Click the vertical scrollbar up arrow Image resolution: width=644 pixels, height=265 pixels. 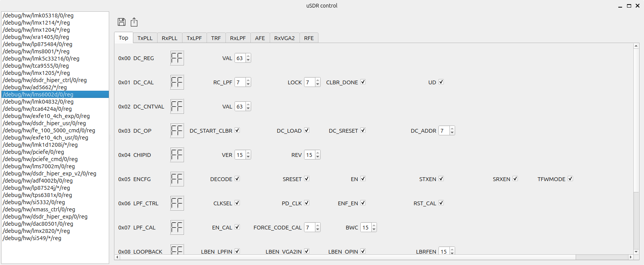(x=636, y=46)
